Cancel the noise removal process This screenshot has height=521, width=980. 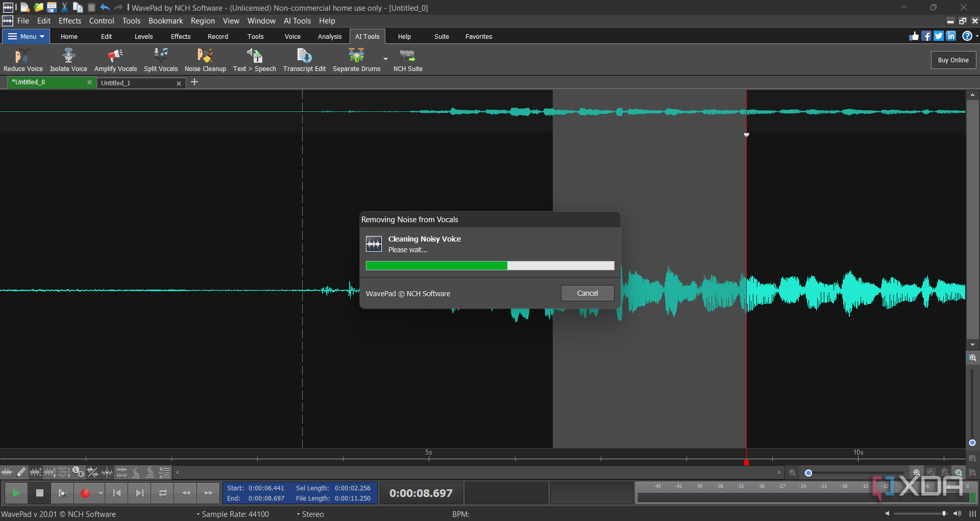tap(587, 293)
